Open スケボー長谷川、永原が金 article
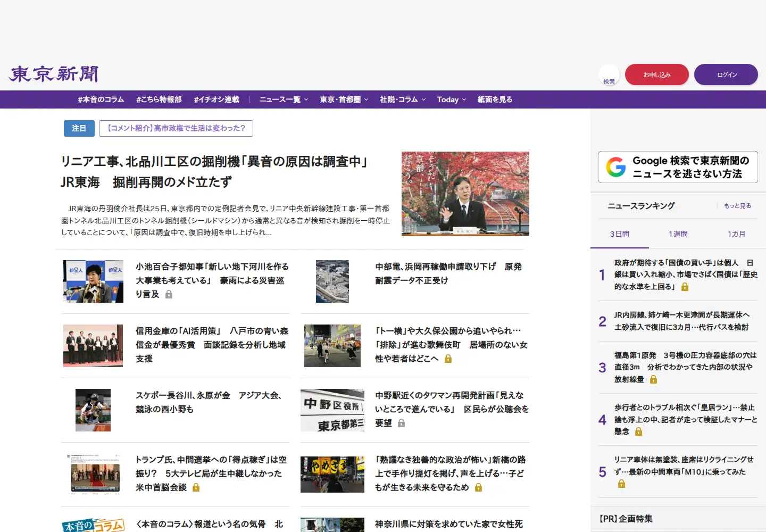The width and height of the screenshot is (766, 532). [209, 402]
